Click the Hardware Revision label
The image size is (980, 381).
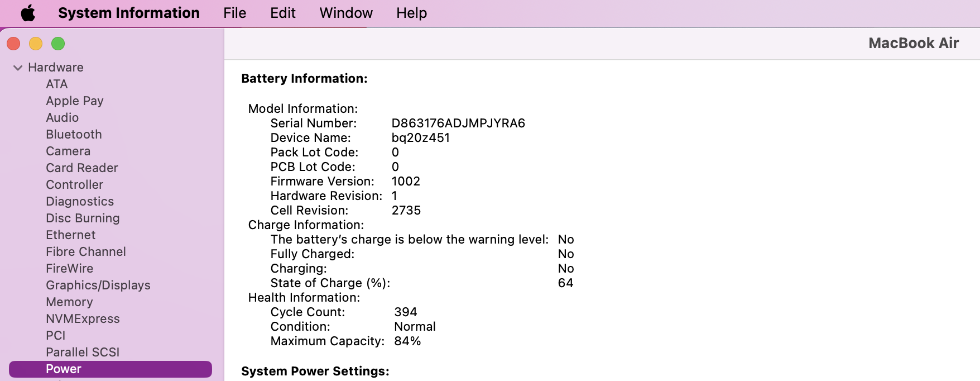[x=326, y=196]
